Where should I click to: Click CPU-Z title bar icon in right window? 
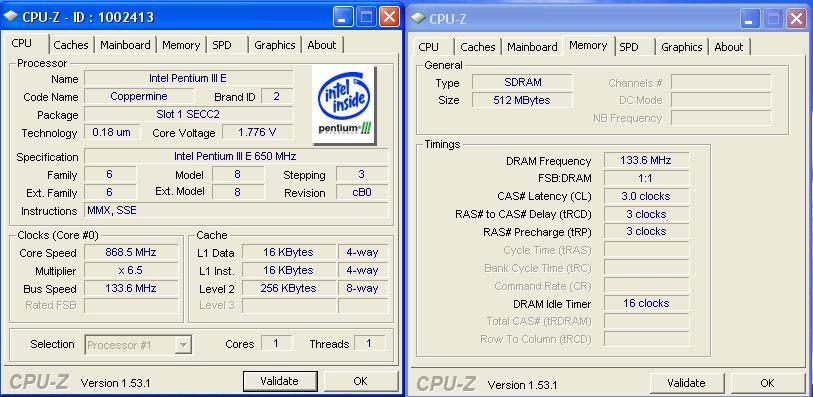pos(418,18)
